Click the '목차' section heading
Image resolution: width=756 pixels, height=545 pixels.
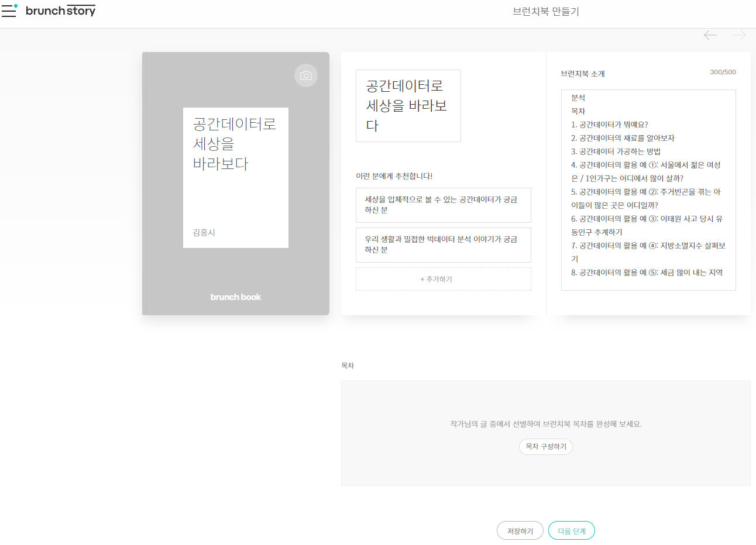click(348, 365)
